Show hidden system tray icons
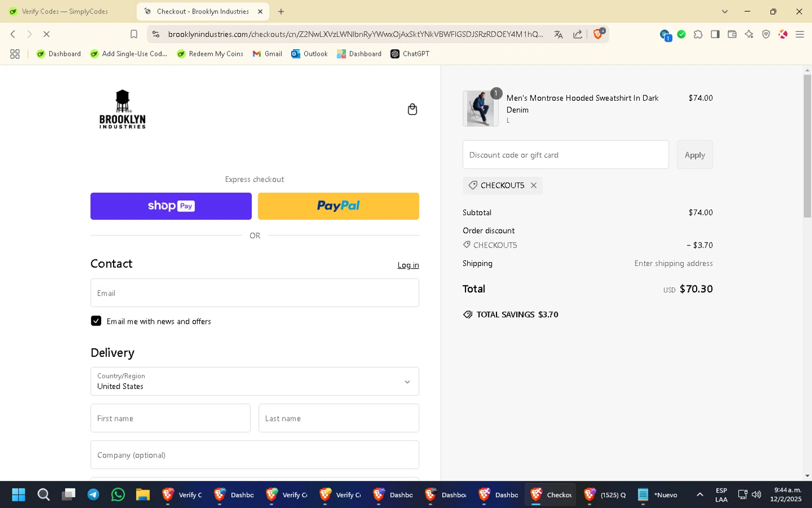The height and width of the screenshot is (508, 812). 700,494
